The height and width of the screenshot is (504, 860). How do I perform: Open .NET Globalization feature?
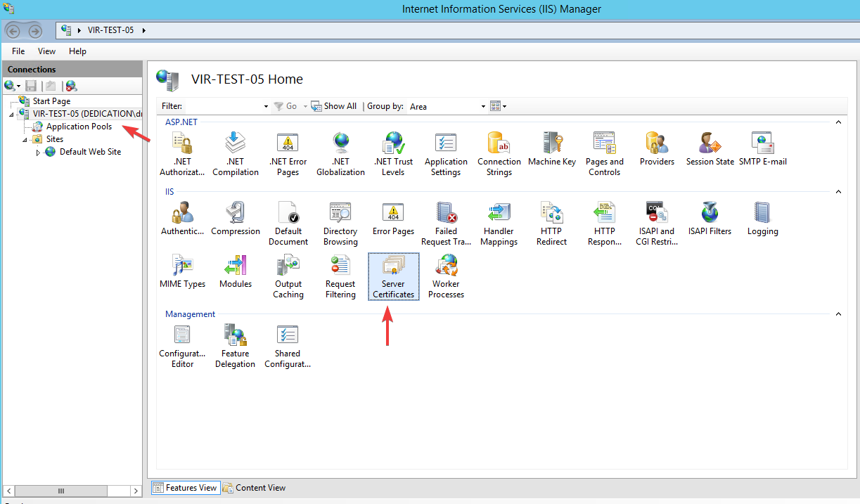point(340,155)
